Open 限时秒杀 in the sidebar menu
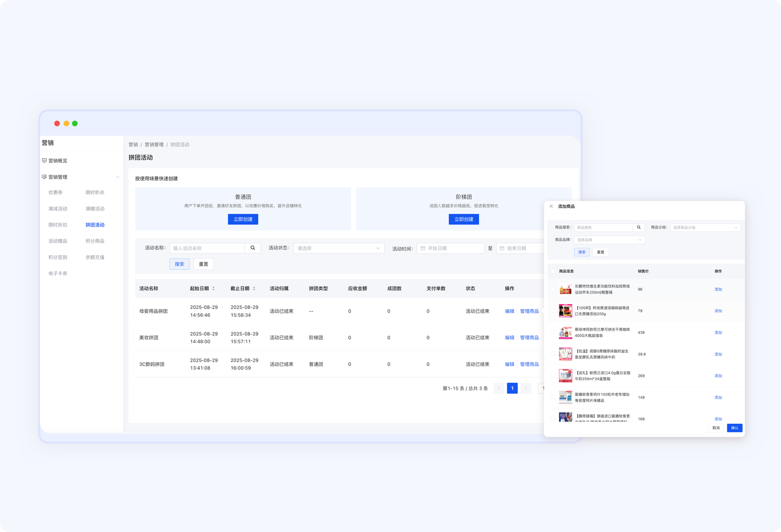 (95, 193)
